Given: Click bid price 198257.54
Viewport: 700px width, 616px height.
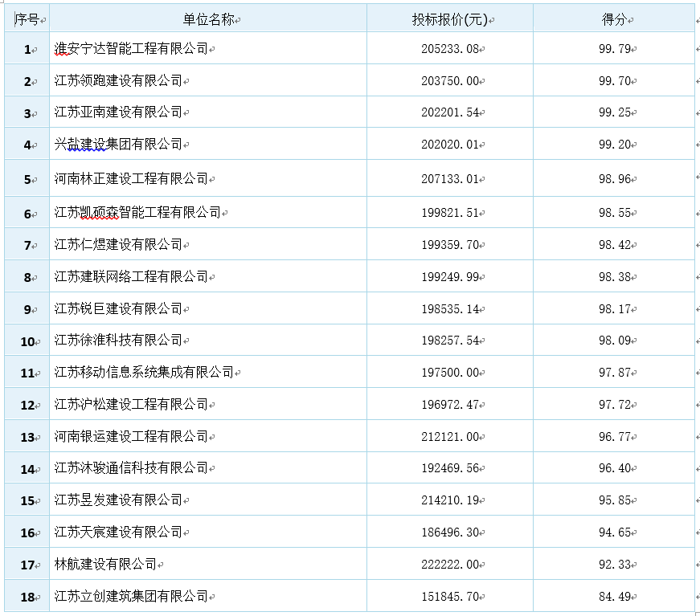Looking at the screenshot, I should click(x=450, y=341).
